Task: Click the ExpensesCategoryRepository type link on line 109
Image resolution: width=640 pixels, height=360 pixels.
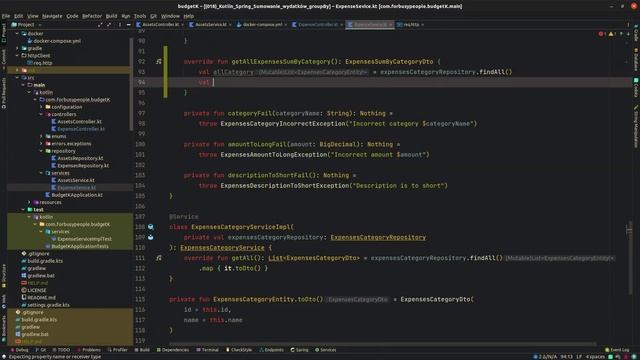Action: coord(378,237)
